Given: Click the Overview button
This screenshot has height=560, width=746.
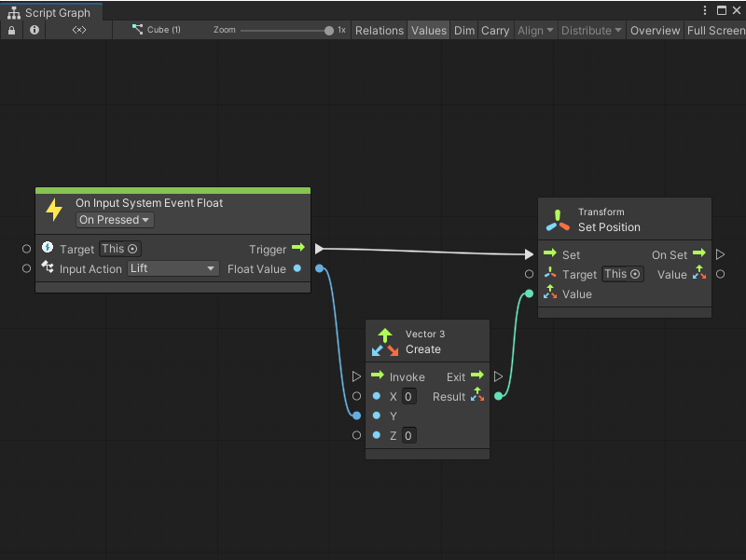Looking at the screenshot, I should 655,30.
